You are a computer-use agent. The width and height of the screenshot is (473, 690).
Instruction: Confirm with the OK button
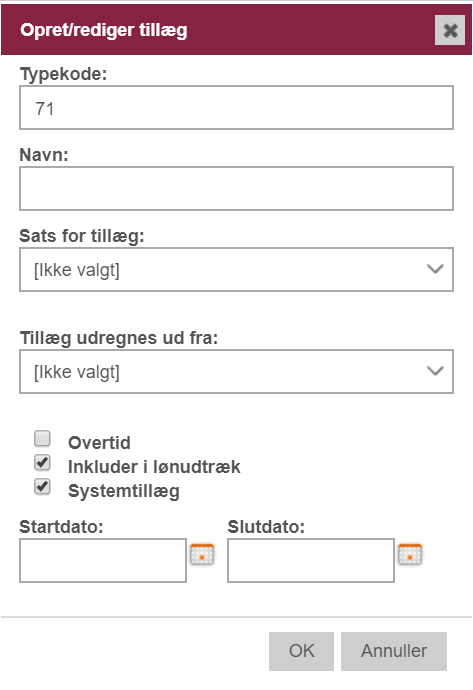pyautogui.click(x=301, y=651)
